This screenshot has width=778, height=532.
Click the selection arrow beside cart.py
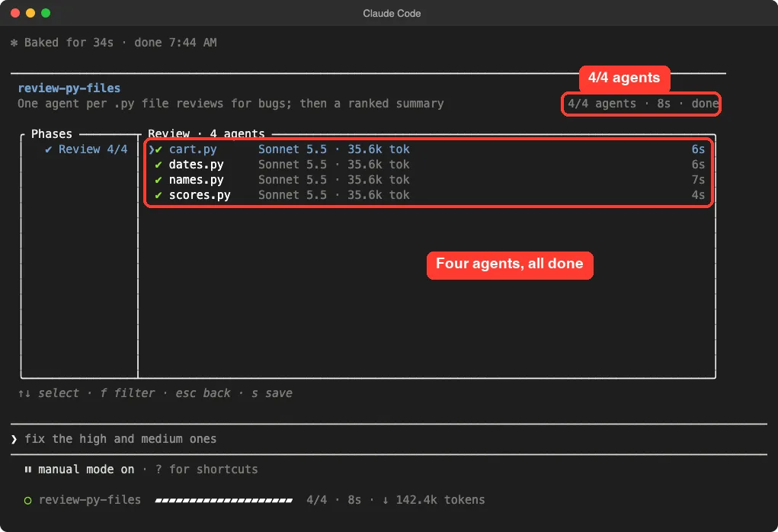[x=151, y=149]
